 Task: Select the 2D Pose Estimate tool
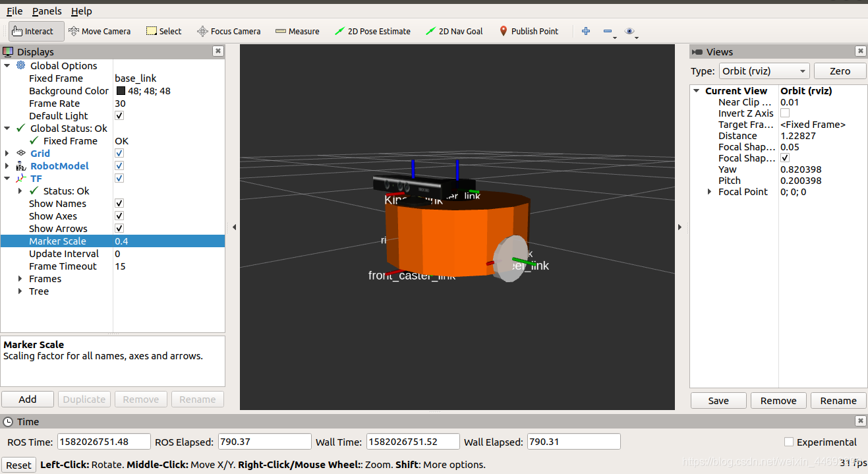click(372, 31)
